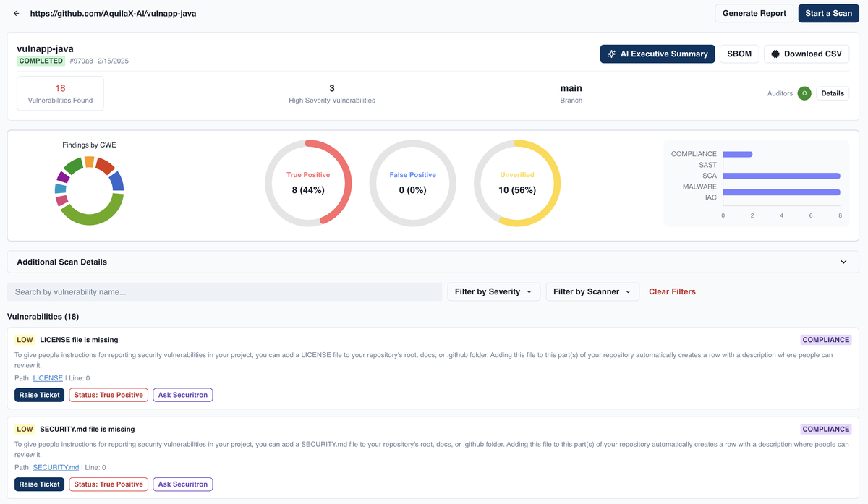Start a new scan
The image size is (868, 504).
point(827,13)
